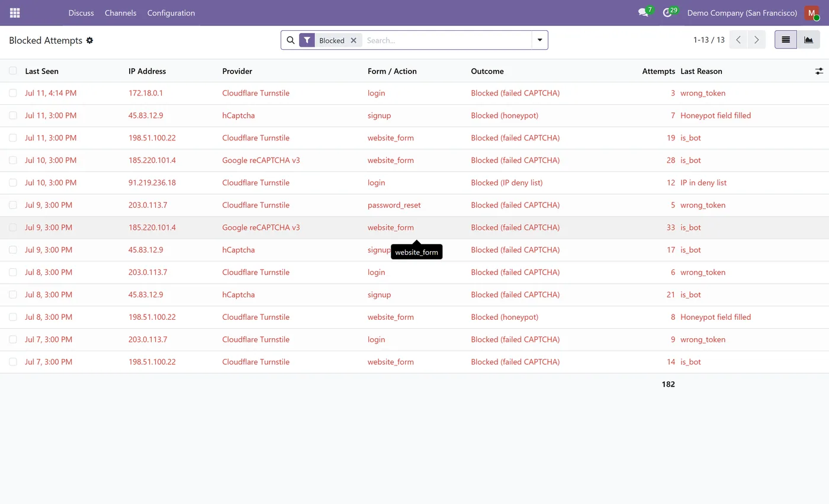
Task: Open the conversations messages icon
Action: [x=644, y=12]
